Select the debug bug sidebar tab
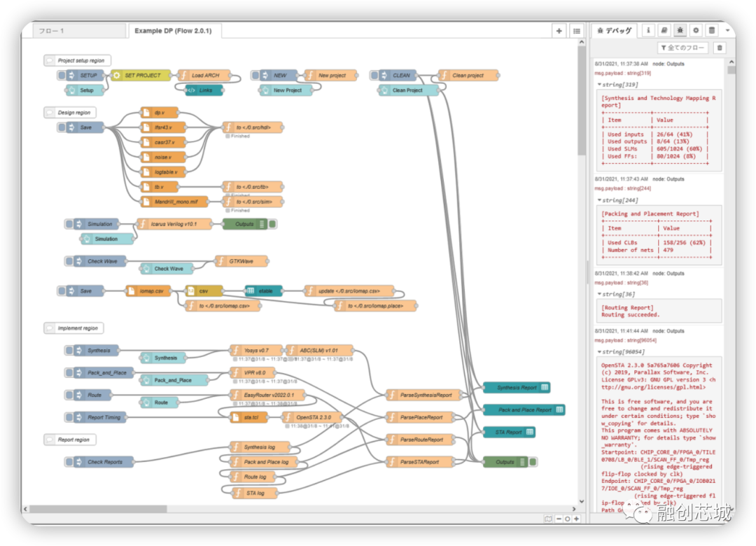 (680, 30)
